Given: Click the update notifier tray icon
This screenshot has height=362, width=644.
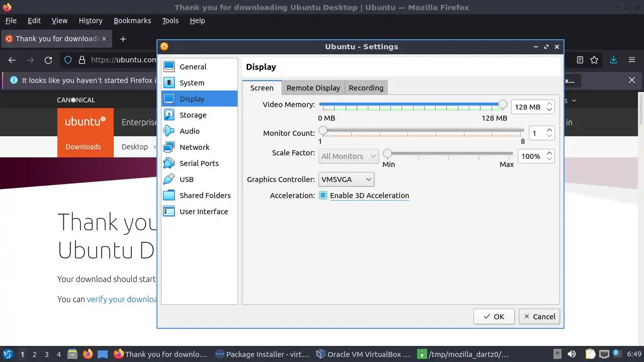Looking at the screenshot, I should 616,354.
